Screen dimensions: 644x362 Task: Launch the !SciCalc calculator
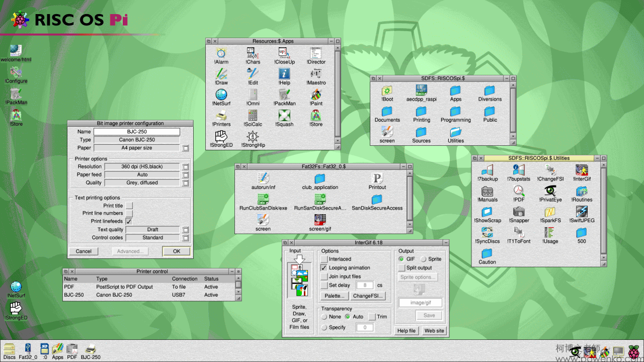253,118
